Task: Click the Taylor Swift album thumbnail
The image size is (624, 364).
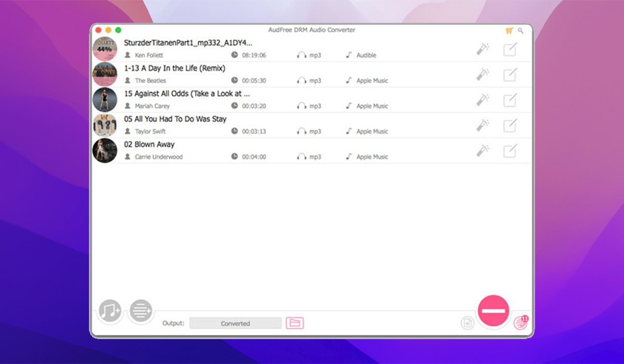Action: point(105,125)
